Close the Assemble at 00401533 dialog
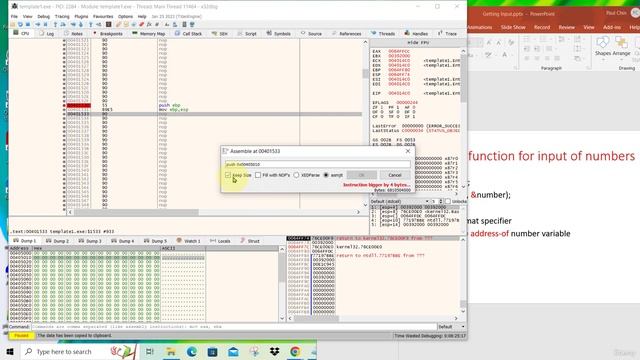Screen dimensions: 640x360 coord(407,151)
